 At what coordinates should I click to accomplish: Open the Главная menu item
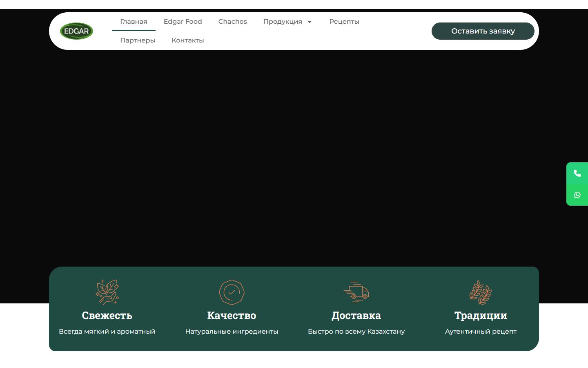click(134, 22)
